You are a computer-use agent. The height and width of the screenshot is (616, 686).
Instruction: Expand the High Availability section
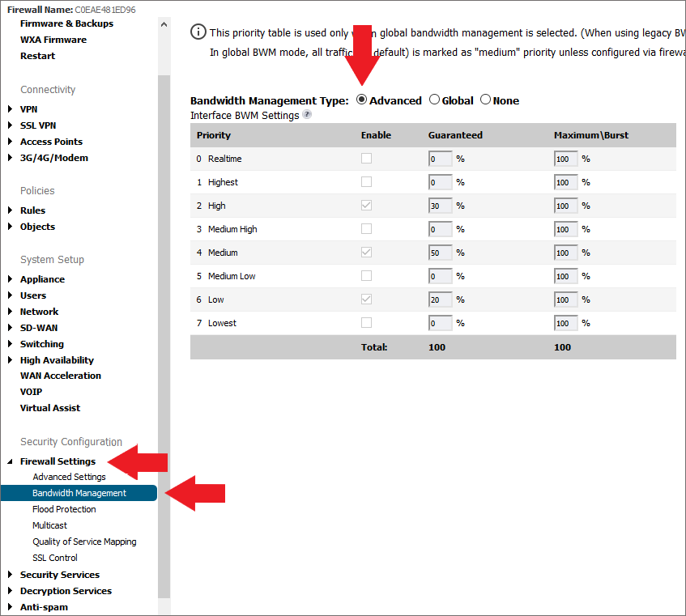[x=10, y=360]
